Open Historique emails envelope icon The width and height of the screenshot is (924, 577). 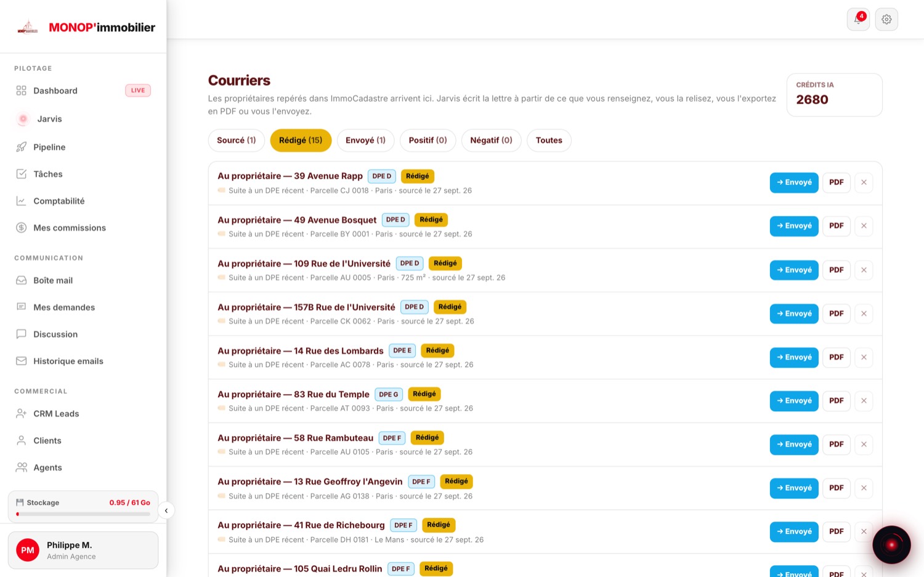[x=22, y=361]
